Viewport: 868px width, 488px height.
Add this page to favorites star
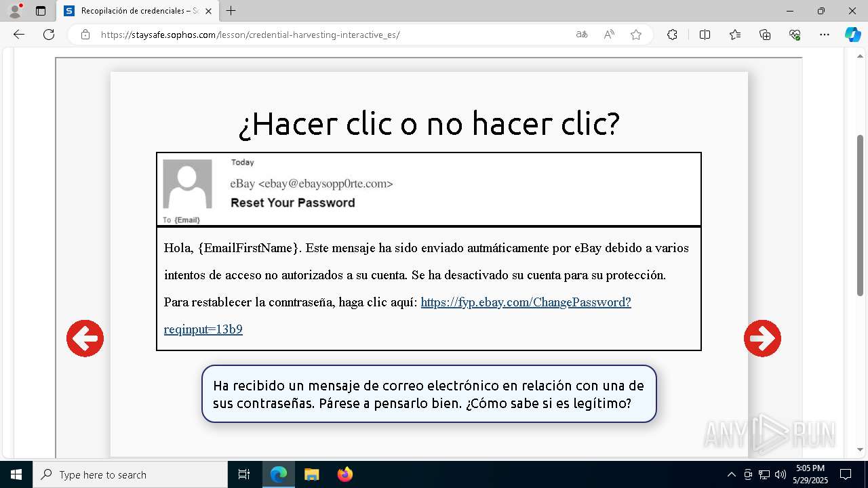click(x=636, y=35)
